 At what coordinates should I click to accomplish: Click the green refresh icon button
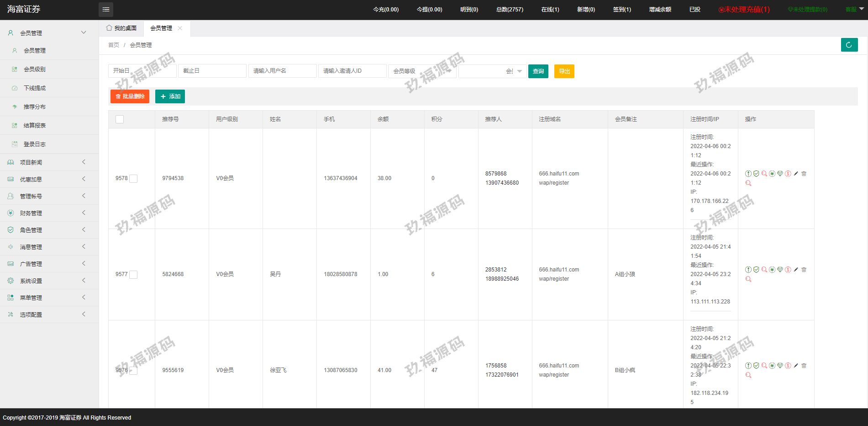(849, 45)
